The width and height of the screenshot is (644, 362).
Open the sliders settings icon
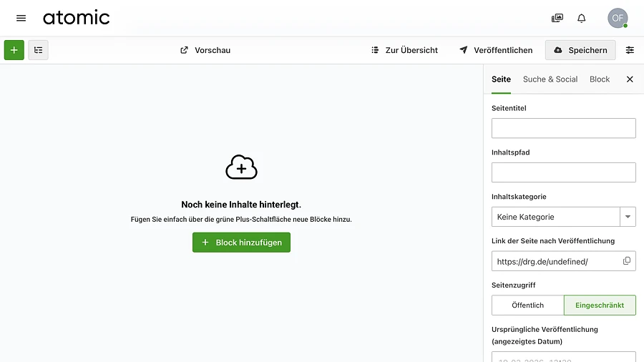pyautogui.click(x=630, y=50)
